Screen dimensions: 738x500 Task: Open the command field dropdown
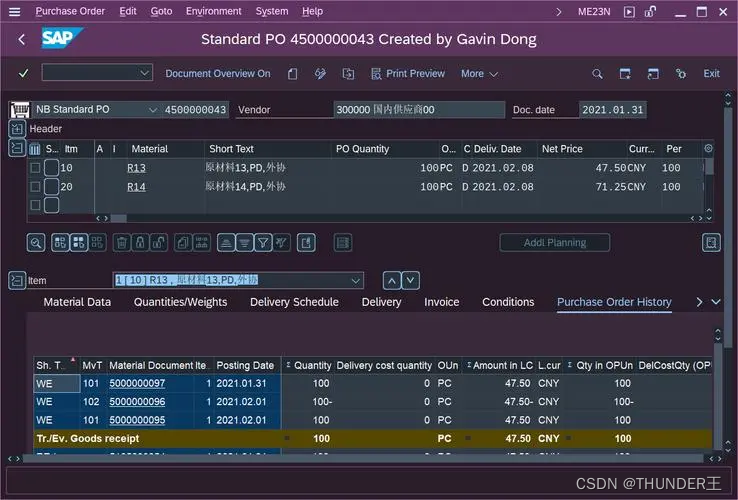coord(144,73)
